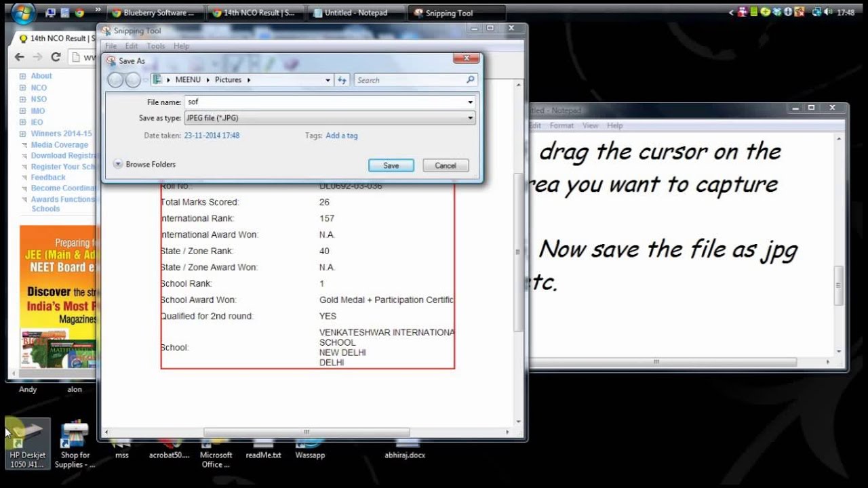Viewport: 868px width, 488px height.
Task: Open Snipping Tool Tools menu
Action: pos(156,46)
